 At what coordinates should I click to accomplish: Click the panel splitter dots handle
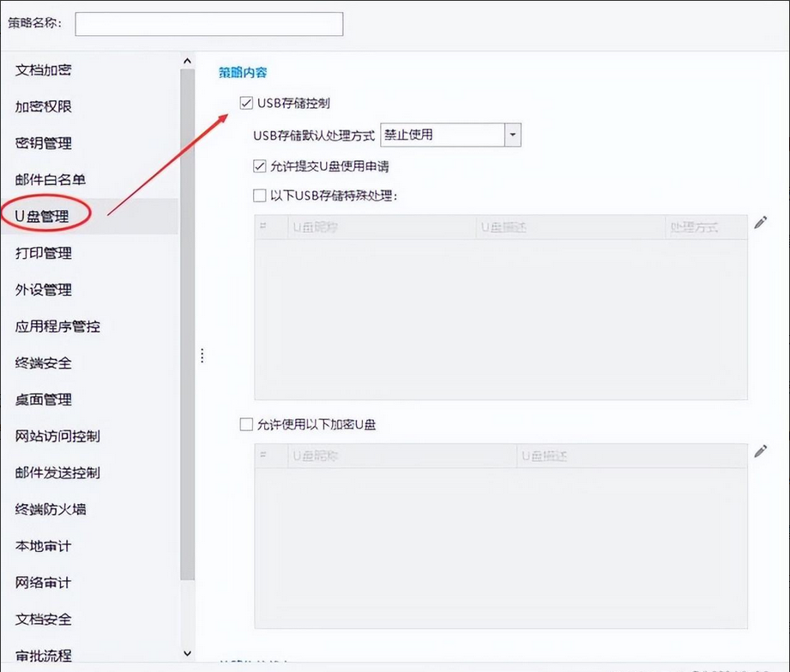[x=202, y=356]
